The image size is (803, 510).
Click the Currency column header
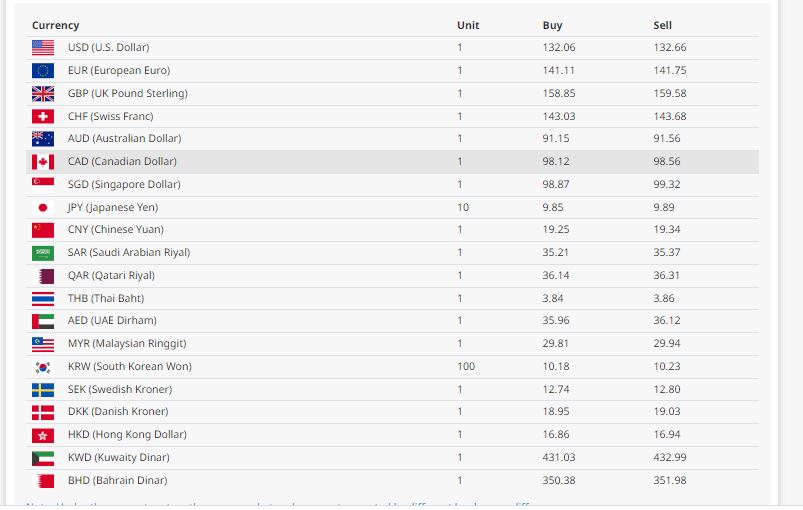55,25
